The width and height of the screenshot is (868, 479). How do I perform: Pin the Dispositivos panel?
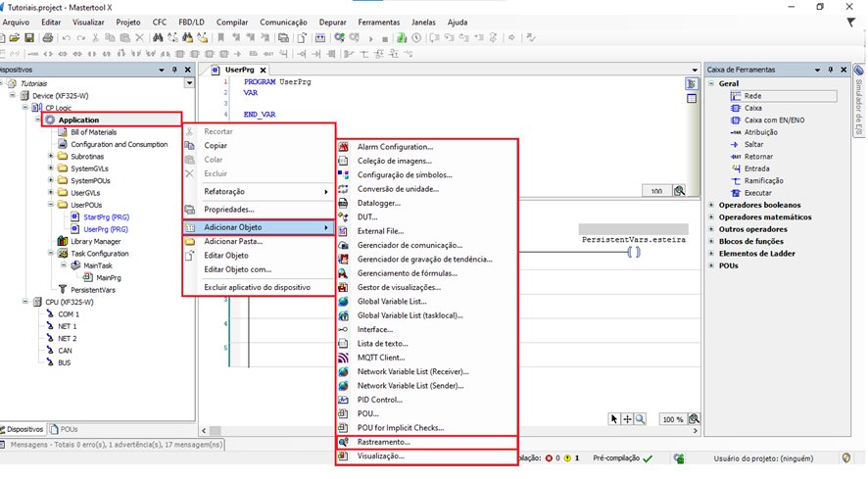tap(174, 70)
